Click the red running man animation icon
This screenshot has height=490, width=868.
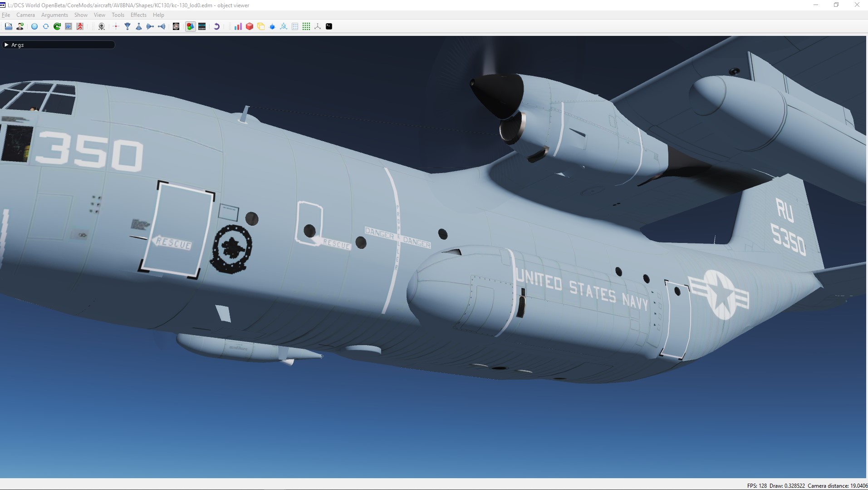[x=80, y=26]
